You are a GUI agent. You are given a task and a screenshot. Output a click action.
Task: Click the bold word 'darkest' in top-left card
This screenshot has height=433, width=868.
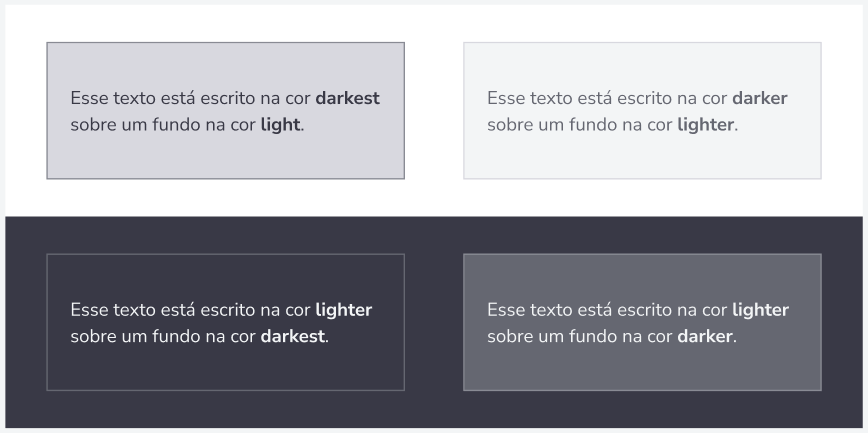click(348, 98)
